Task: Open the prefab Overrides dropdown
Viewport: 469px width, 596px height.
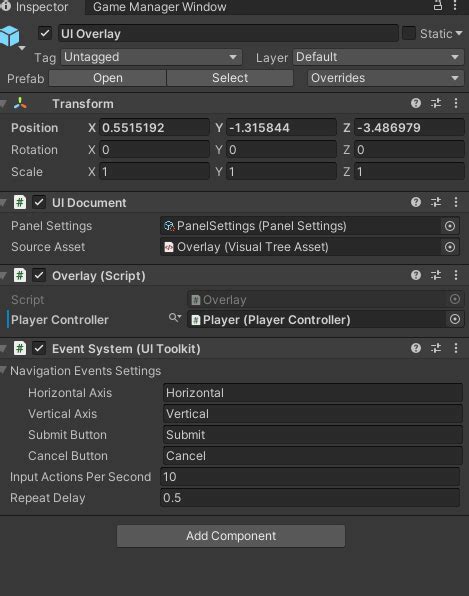Action: pyautogui.click(x=385, y=78)
